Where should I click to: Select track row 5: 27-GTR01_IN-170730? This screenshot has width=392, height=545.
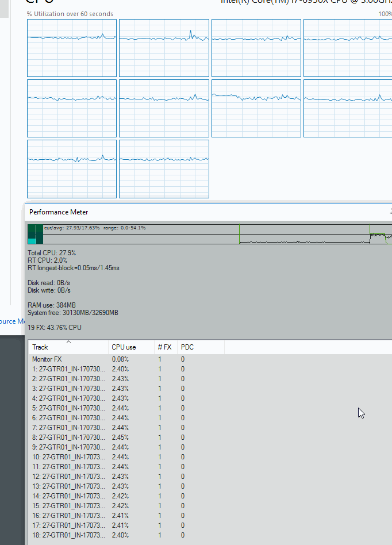(x=210, y=408)
